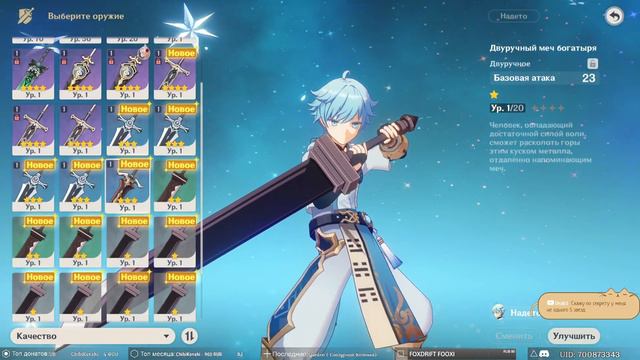
Task: Click the lock icon on the green claymore card
Action: click(x=17, y=62)
